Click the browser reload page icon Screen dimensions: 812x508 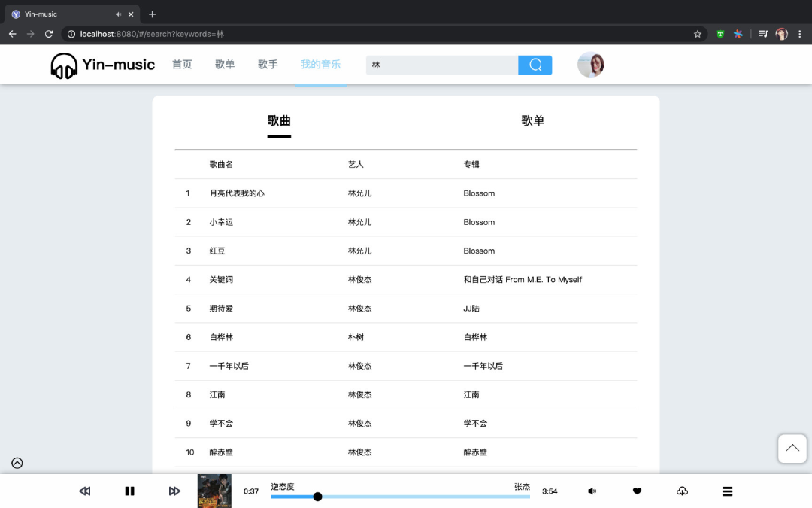tap(49, 34)
